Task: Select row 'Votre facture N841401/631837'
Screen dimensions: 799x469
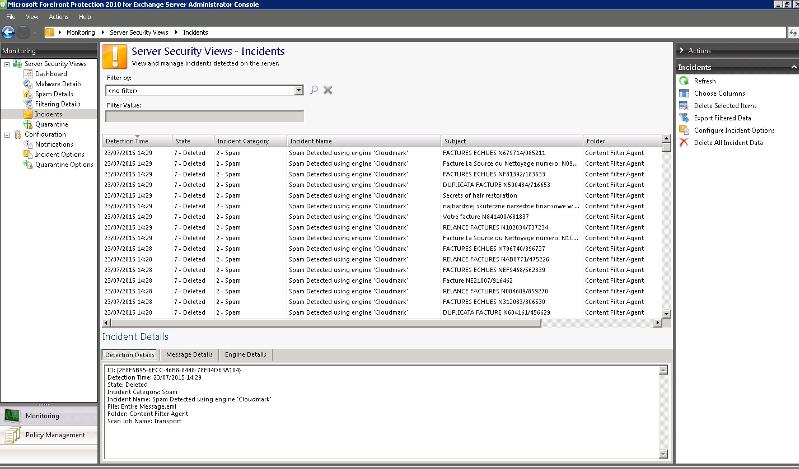Action: click(x=382, y=217)
